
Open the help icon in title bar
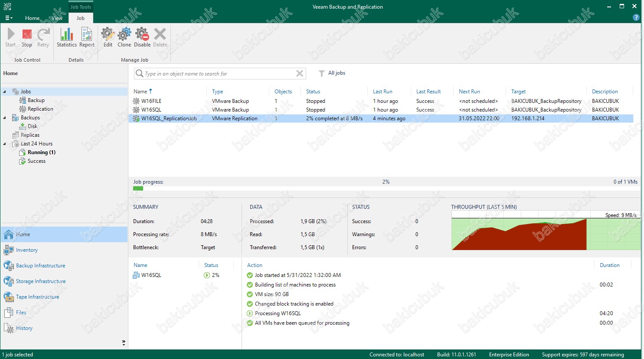coord(636,18)
